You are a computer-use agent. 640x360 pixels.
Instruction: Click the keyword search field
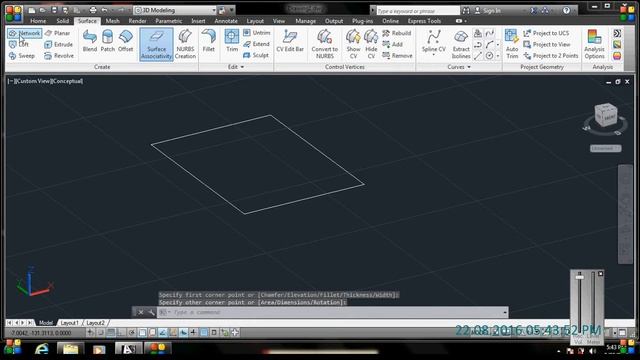pos(418,11)
